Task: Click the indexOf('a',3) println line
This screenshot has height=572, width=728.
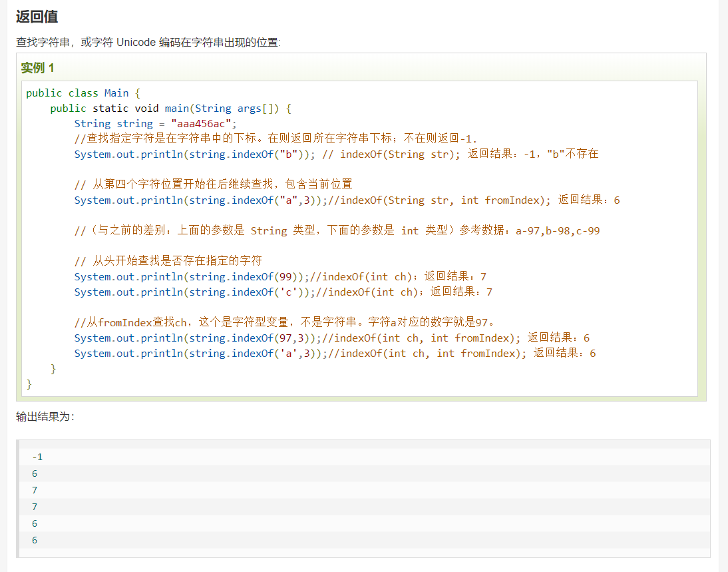Action: [335, 353]
